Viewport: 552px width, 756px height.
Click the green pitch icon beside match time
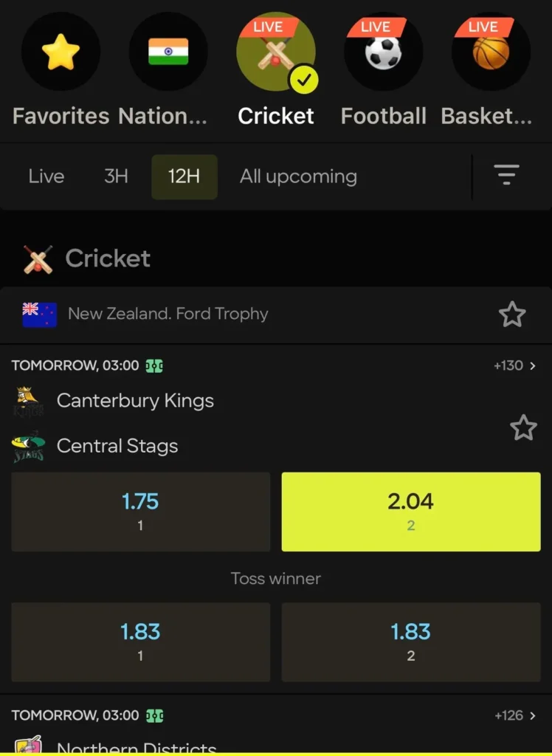153,365
